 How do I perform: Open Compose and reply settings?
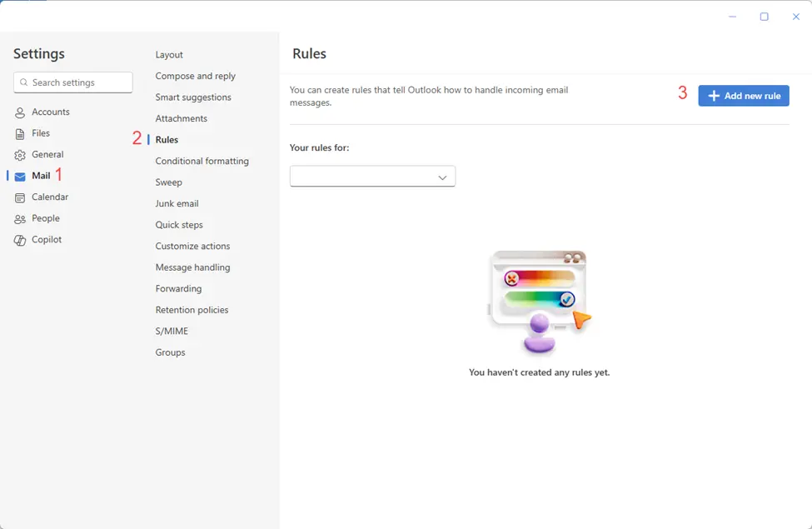click(194, 75)
